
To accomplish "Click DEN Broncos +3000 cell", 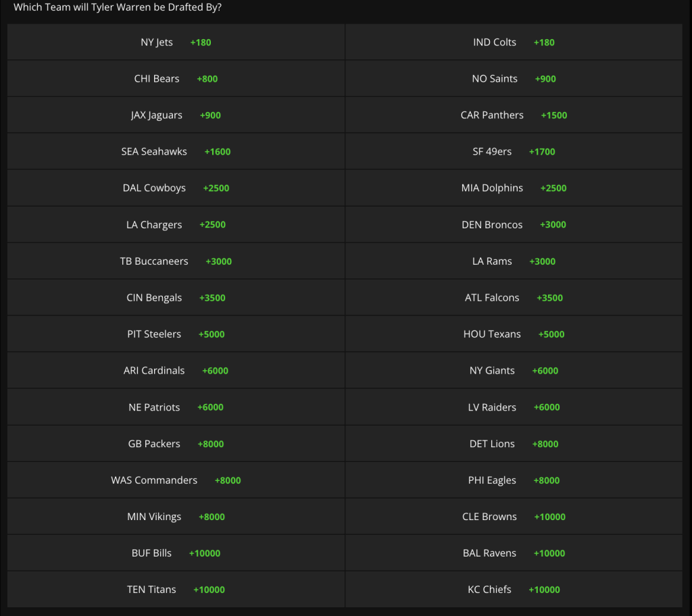I will (514, 225).
